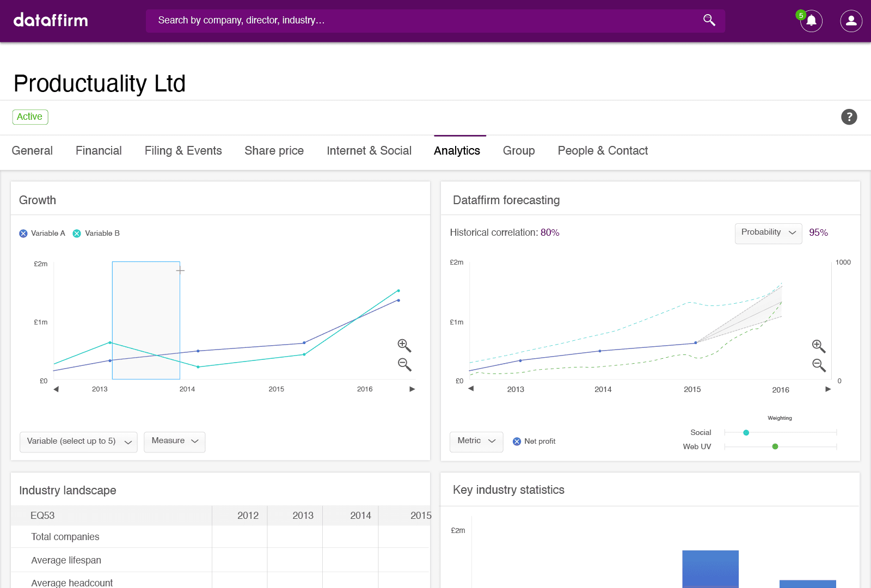Click the Productuality Ltd company title
Viewport: 871px width, 588px height.
[100, 84]
